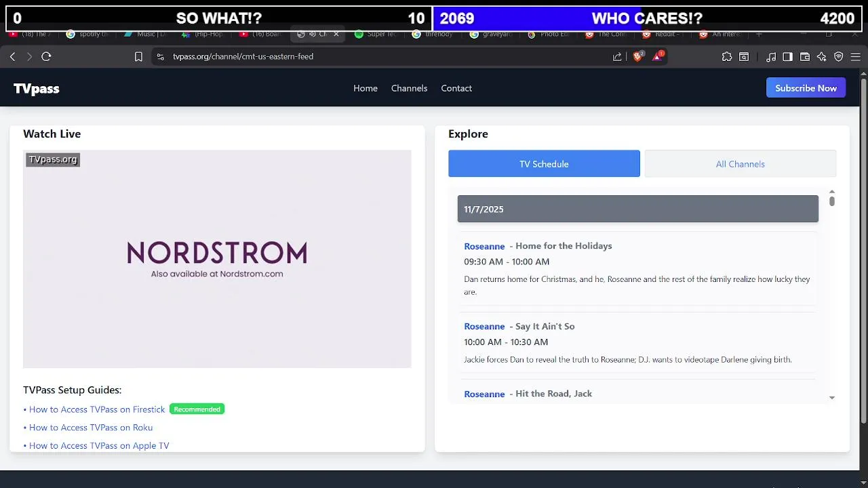This screenshot has height=488, width=868.
Task: Open the Brave Rewards triangle icon
Action: [x=657, y=56]
